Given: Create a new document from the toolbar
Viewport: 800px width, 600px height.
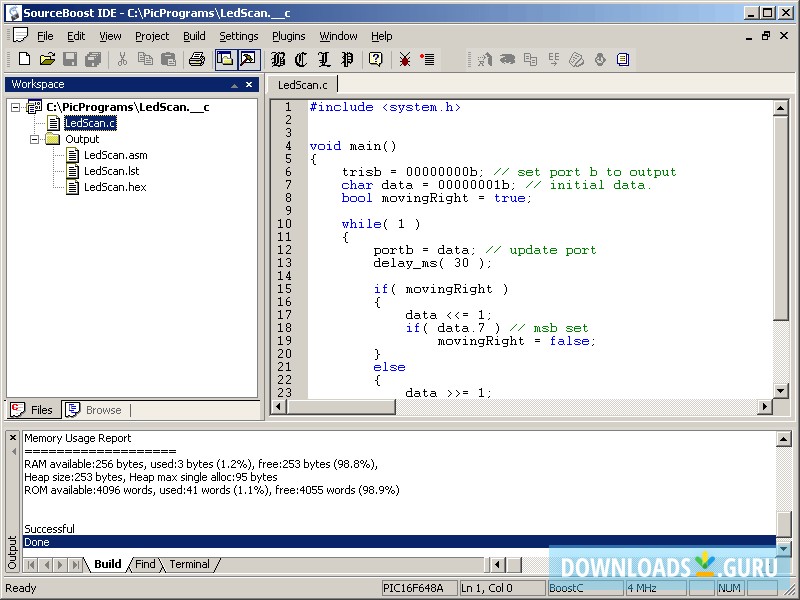Looking at the screenshot, I should click(x=22, y=59).
